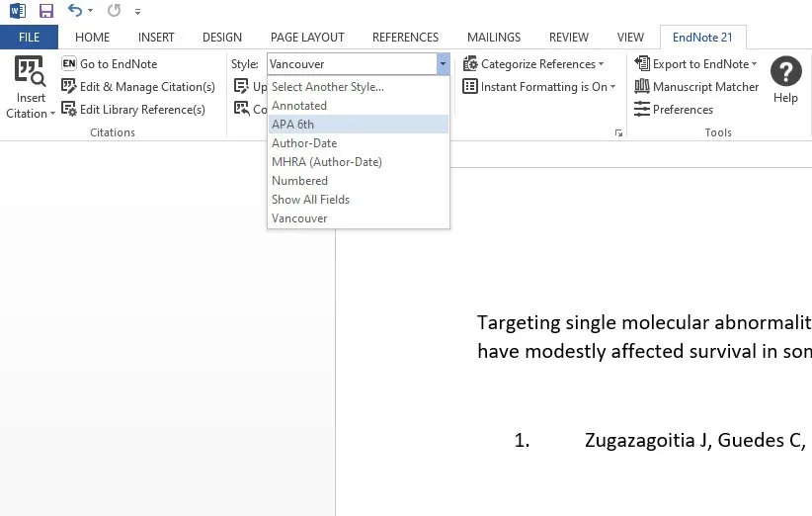Select APA 6th from the style list

[x=292, y=125]
